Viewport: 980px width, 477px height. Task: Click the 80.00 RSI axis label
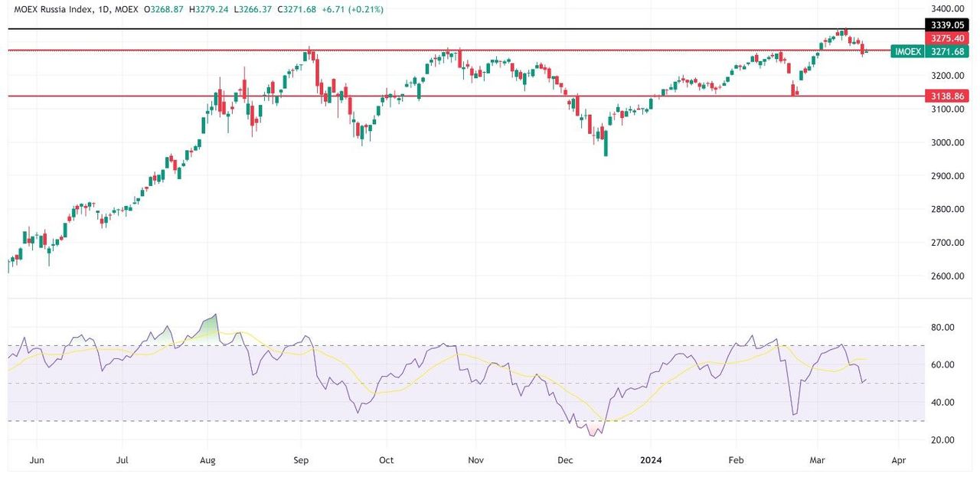tap(942, 327)
